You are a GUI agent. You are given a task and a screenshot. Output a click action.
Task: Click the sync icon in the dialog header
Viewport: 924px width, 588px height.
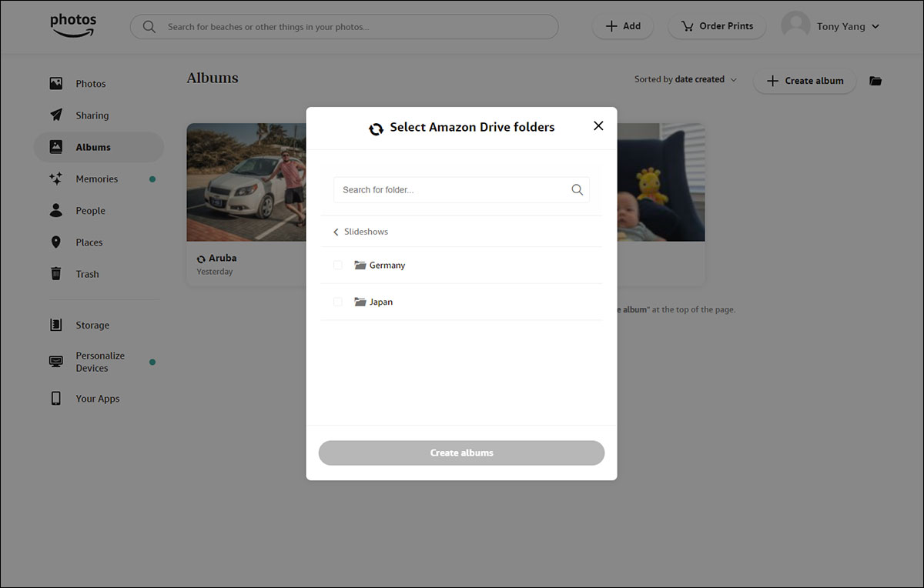pyautogui.click(x=376, y=129)
